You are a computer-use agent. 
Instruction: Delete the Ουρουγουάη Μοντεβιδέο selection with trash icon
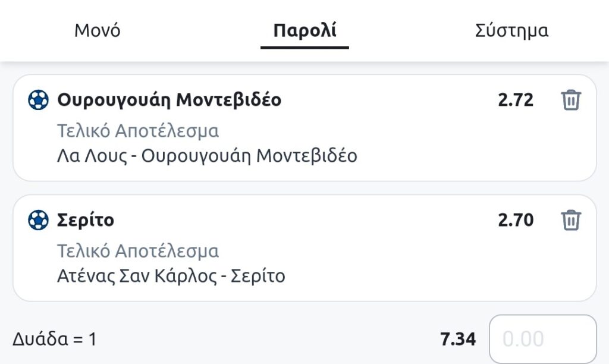(570, 101)
